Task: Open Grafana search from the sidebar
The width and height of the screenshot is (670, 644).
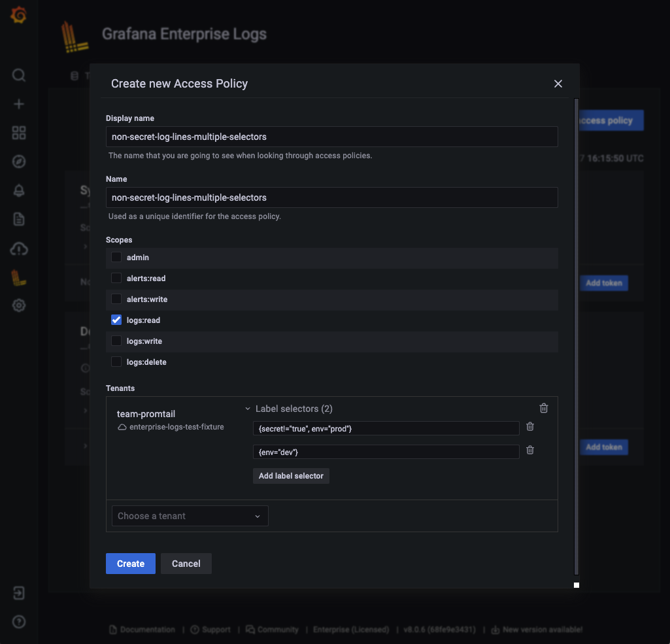Action: click(18, 75)
